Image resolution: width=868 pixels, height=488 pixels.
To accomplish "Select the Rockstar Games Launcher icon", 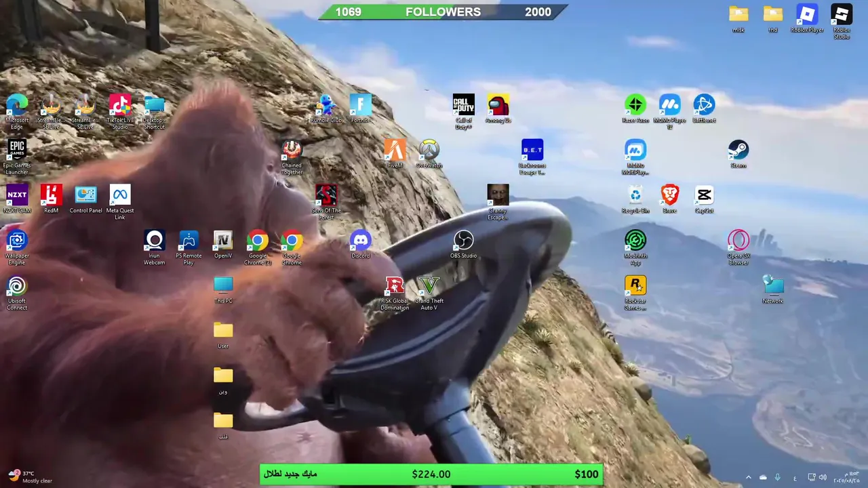I will click(635, 293).
